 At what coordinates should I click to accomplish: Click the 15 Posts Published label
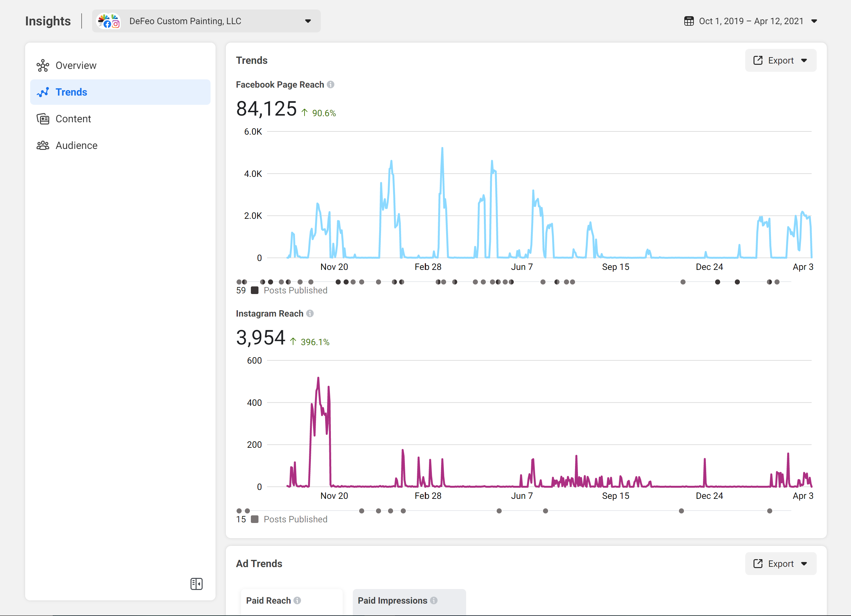[282, 519]
